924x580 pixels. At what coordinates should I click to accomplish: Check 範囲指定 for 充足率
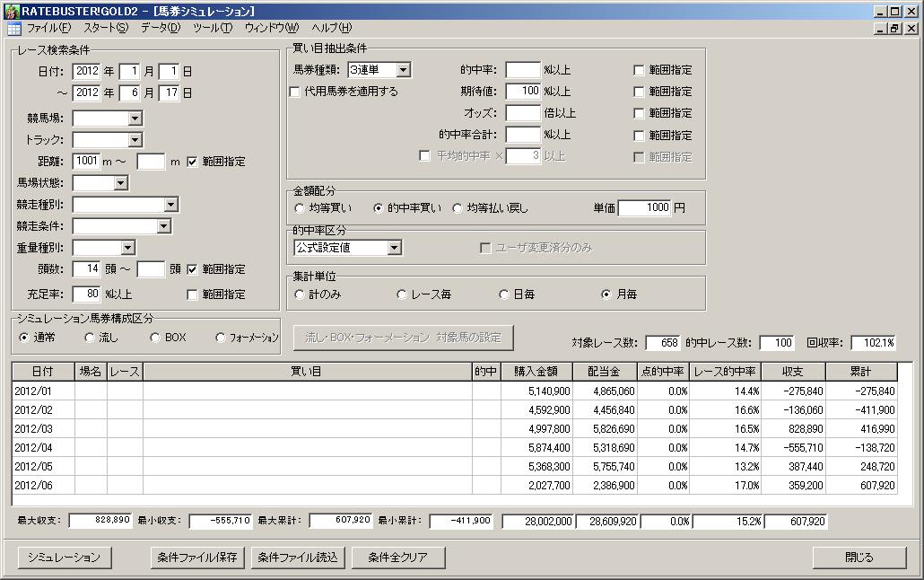192,294
